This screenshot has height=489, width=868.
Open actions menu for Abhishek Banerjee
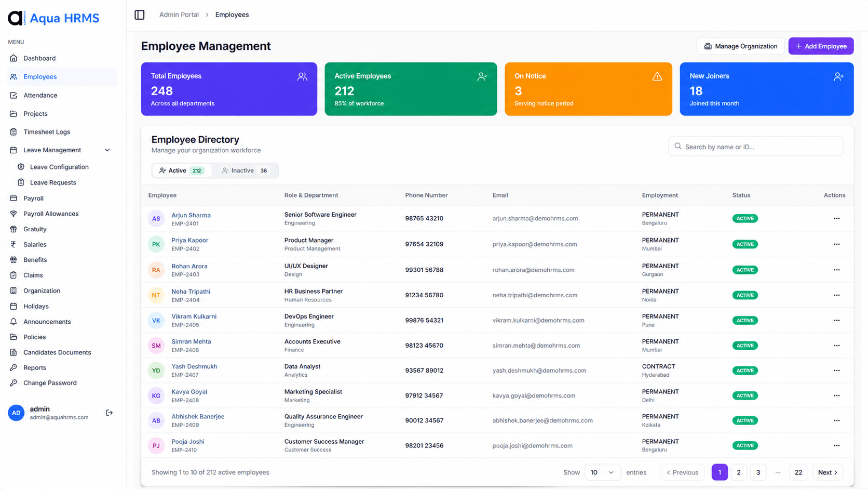pos(836,420)
